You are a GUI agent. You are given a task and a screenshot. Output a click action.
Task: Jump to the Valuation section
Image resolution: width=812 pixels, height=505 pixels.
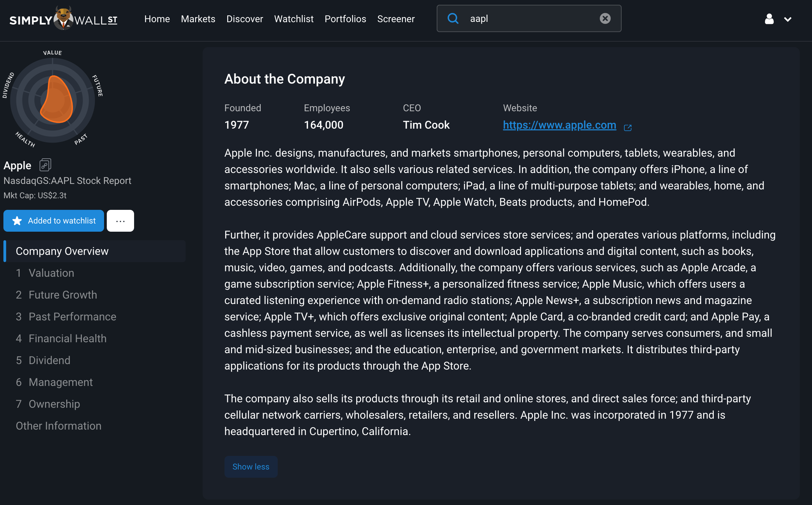[x=51, y=273]
